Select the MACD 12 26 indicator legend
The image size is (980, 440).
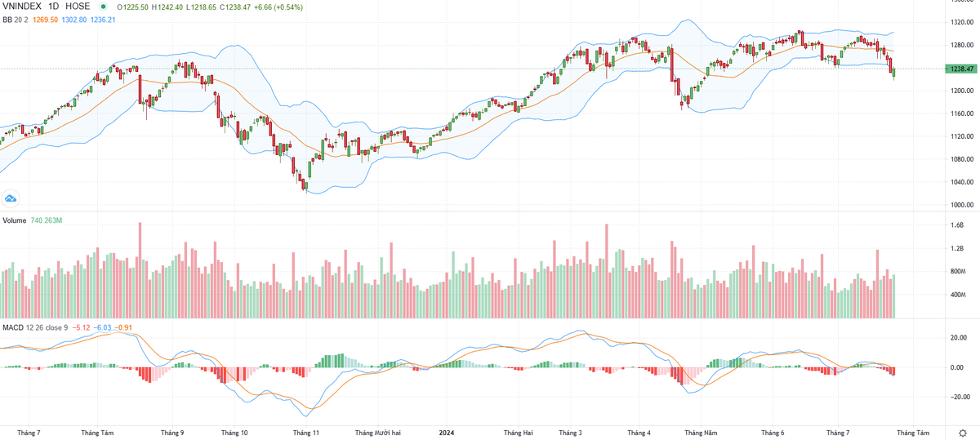(x=33, y=327)
